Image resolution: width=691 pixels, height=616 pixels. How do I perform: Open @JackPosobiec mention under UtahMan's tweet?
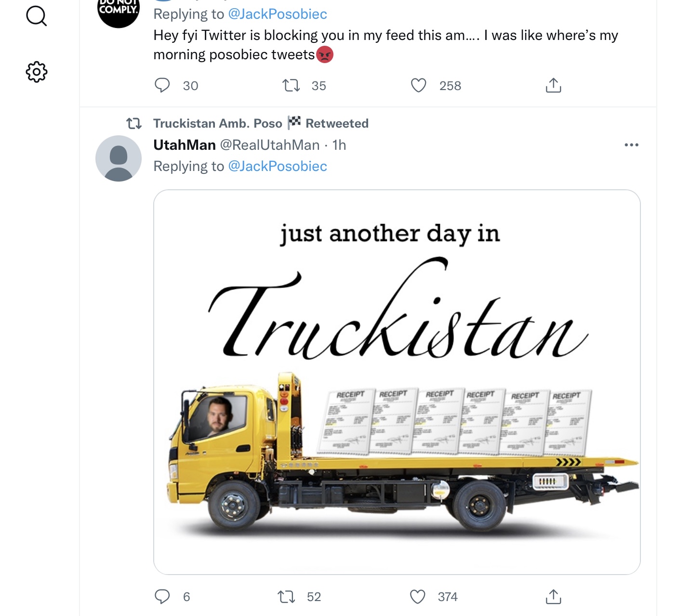pos(278,166)
